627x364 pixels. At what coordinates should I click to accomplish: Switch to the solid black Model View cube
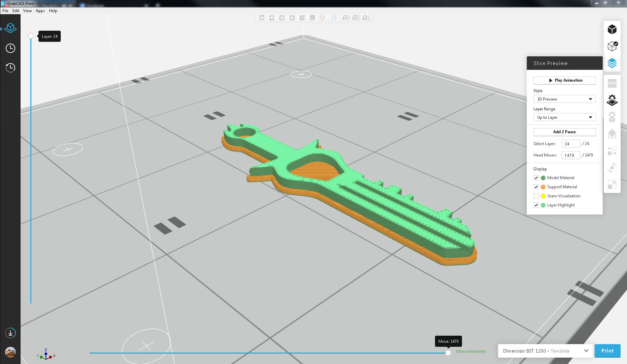click(x=612, y=29)
